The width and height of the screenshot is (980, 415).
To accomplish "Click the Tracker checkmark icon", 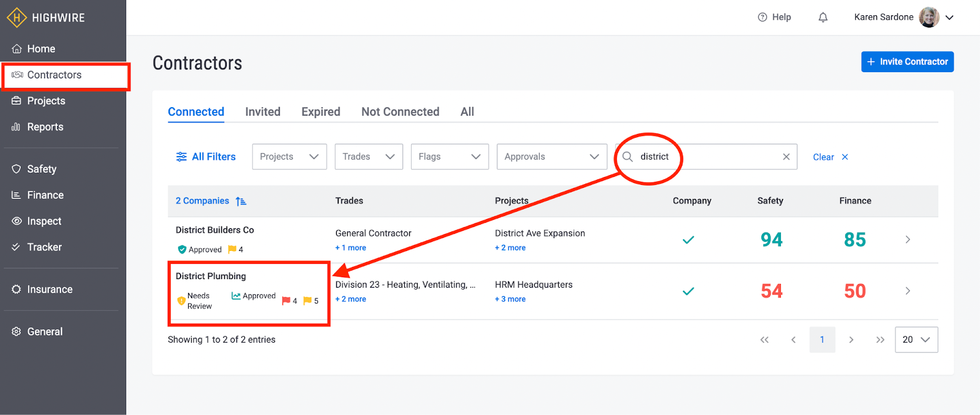I will pos(16,247).
